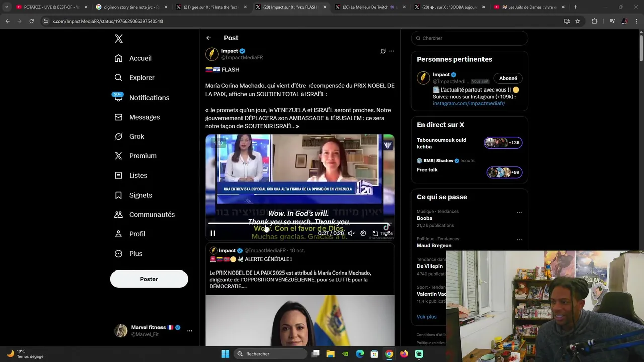Click the Grok icon on the Impact post
This screenshot has height=362, width=644.
pyautogui.click(x=383, y=51)
